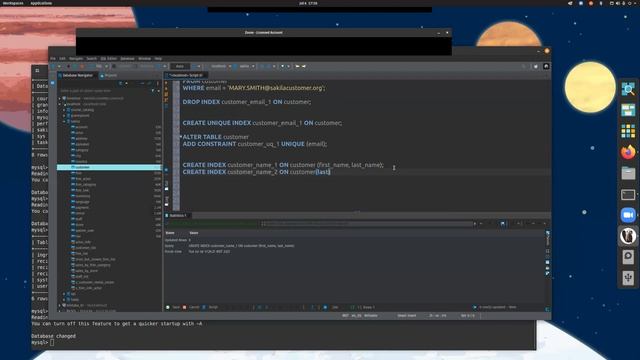Open the active schema sakila dropdown
The height and width of the screenshot is (360, 640).
(244, 66)
